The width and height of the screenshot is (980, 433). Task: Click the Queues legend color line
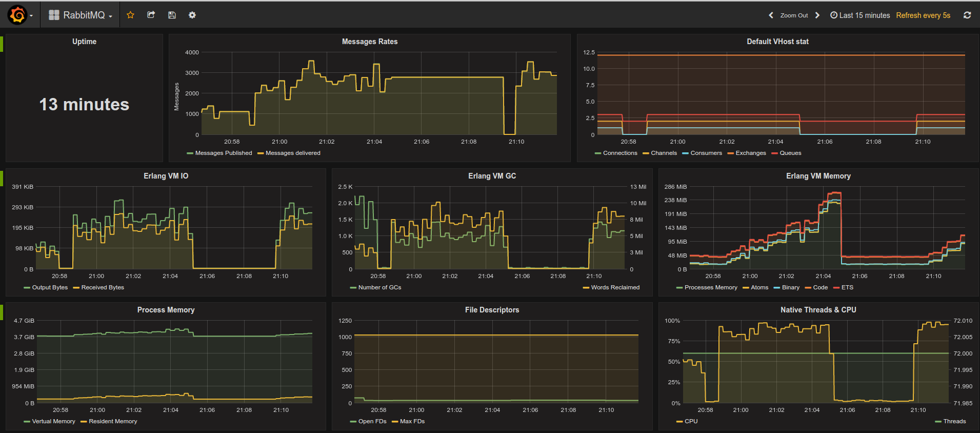[774, 153]
